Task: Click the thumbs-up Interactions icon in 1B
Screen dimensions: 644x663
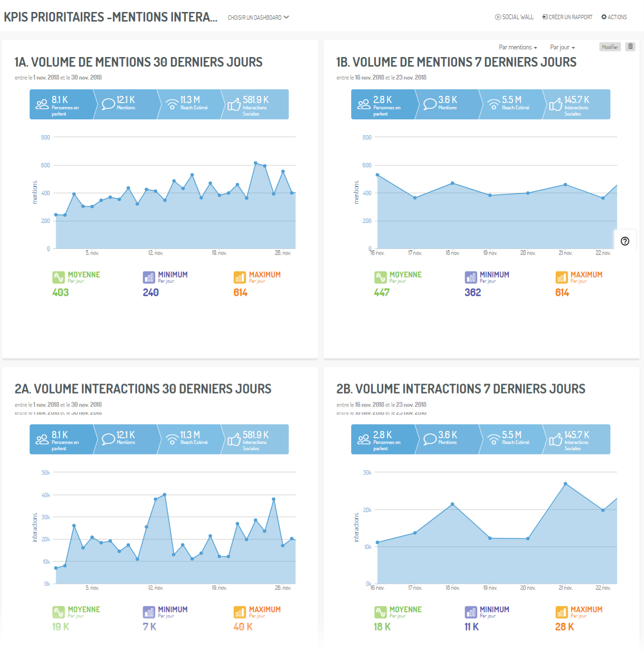Action: [x=555, y=104]
